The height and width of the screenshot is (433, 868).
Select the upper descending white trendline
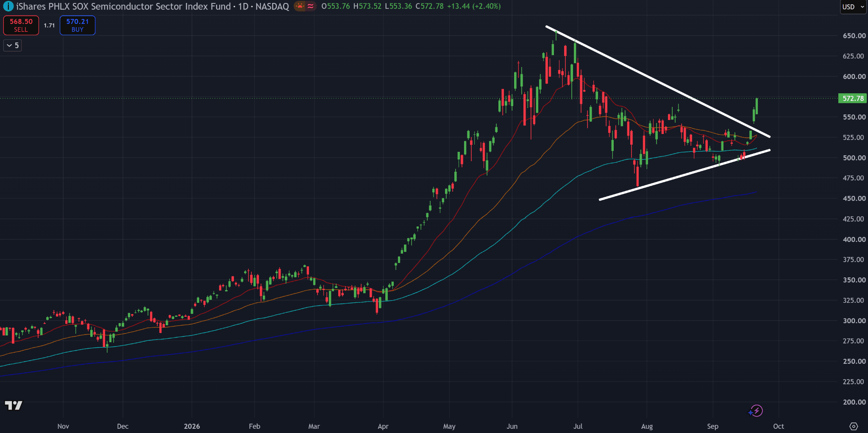pyautogui.click(x=658, y=82)
